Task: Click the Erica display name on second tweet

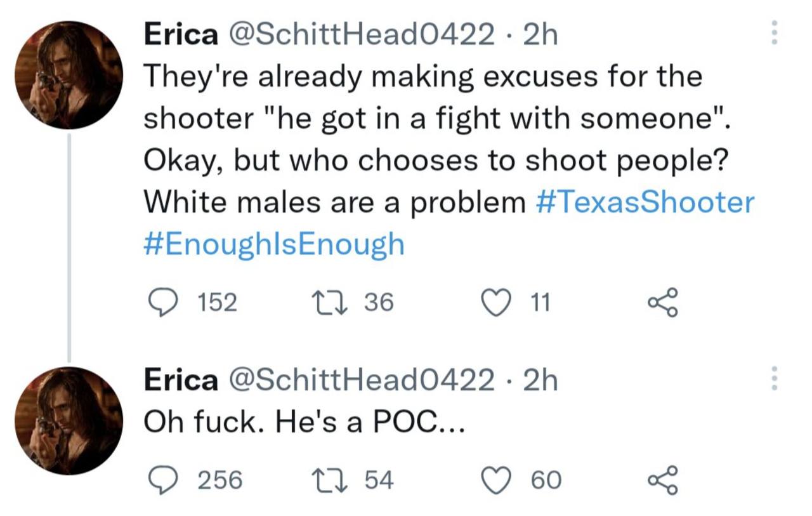Action: click(x=180, y=381)
